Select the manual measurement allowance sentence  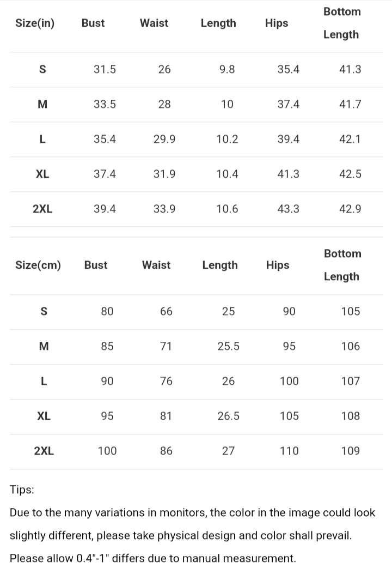153,558
